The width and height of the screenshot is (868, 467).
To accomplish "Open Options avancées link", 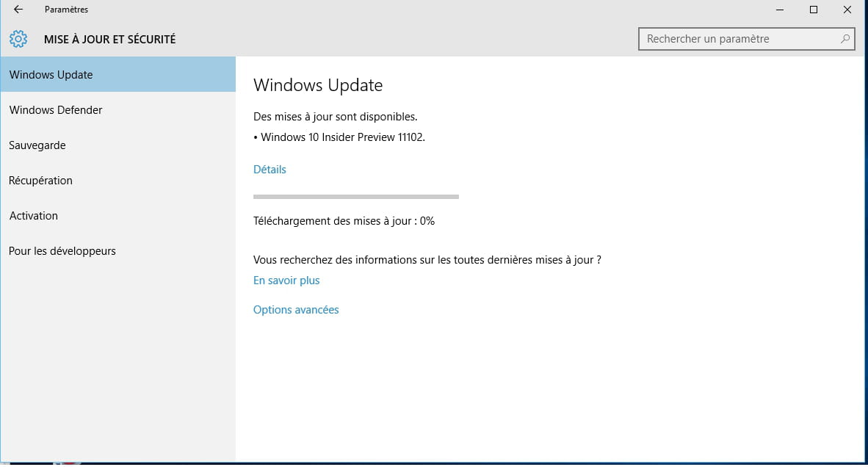I will 296,310.
